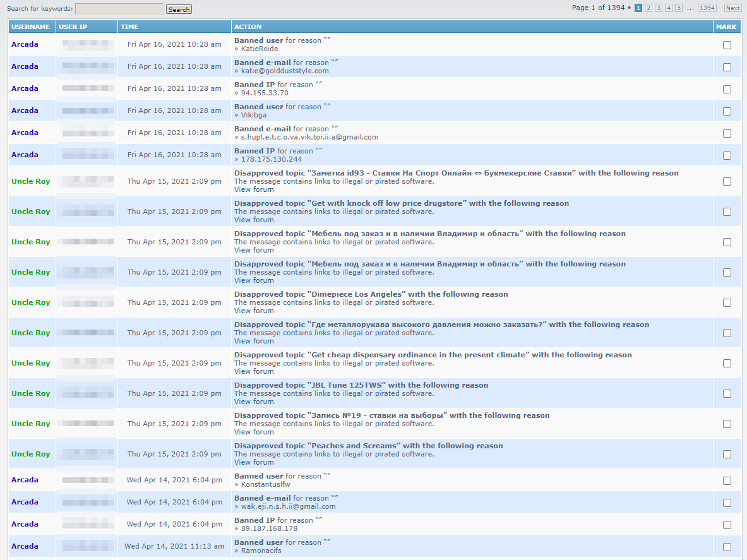747x560 pixels.
Task: Click the banned IP 89.187.168.178
Action: click(269, 528)
